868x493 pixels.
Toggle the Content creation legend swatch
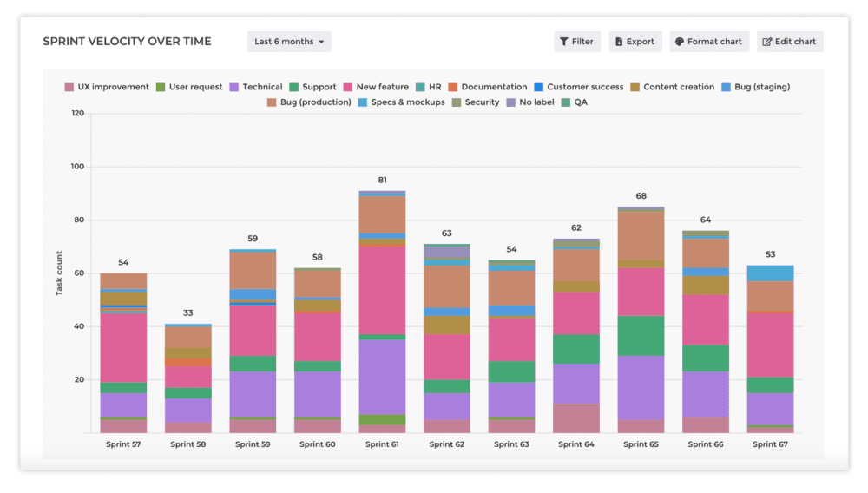pyautogui.click(x=635, y=87)
